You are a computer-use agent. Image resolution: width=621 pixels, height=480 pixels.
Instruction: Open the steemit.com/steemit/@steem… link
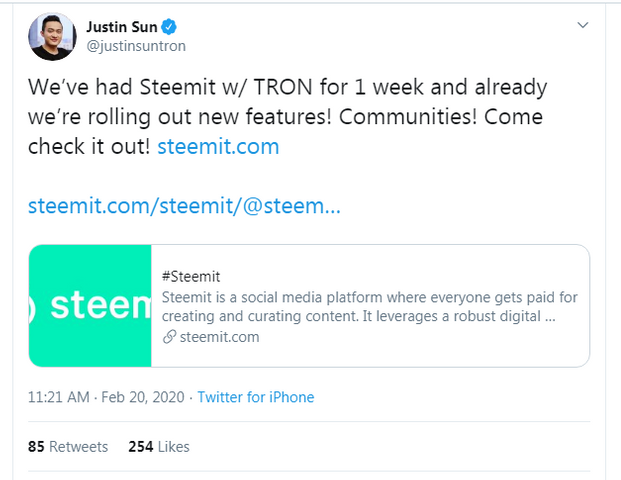coord(184,208)
